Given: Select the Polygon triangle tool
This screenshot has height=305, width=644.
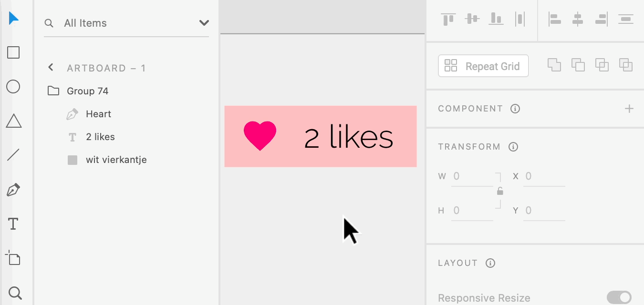Looking at the screenshot, I should coord(13,121).
